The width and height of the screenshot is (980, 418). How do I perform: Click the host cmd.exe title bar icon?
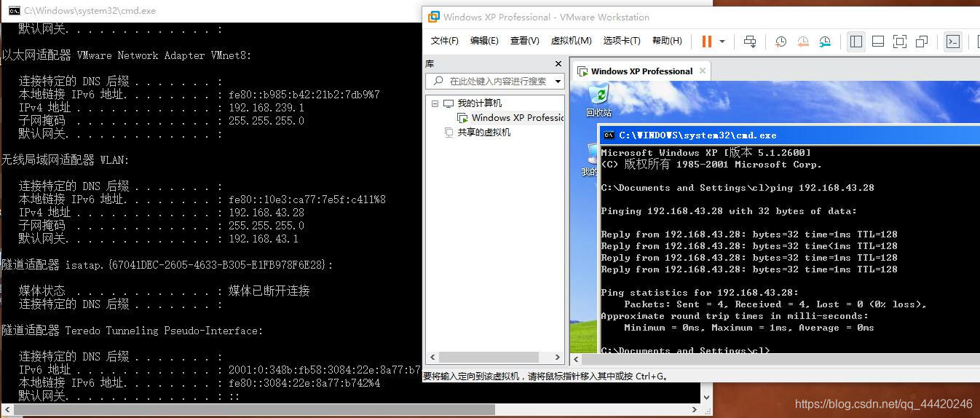pos(14,11)
